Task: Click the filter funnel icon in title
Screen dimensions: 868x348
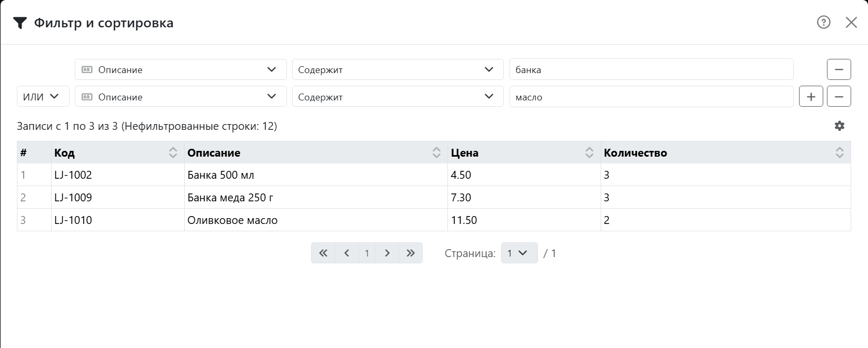Action: click(x=20, y=23)
